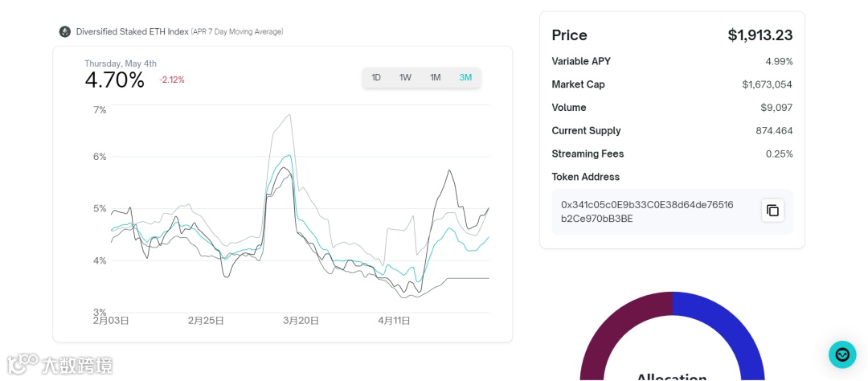Viewport: 868px width, 381px height.
Task: Click the -2.12% change indicator
Action: click(172, 80)
